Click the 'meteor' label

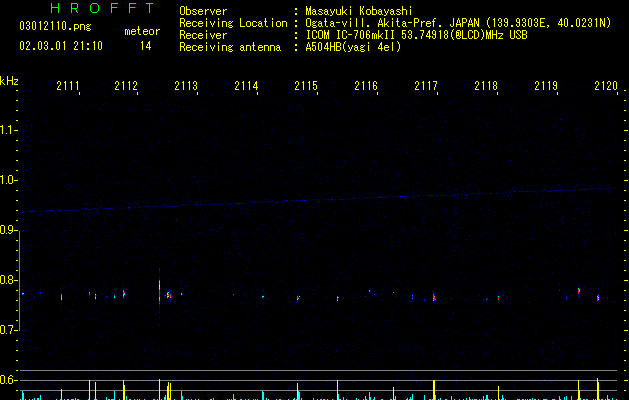[x=142, y=31]
